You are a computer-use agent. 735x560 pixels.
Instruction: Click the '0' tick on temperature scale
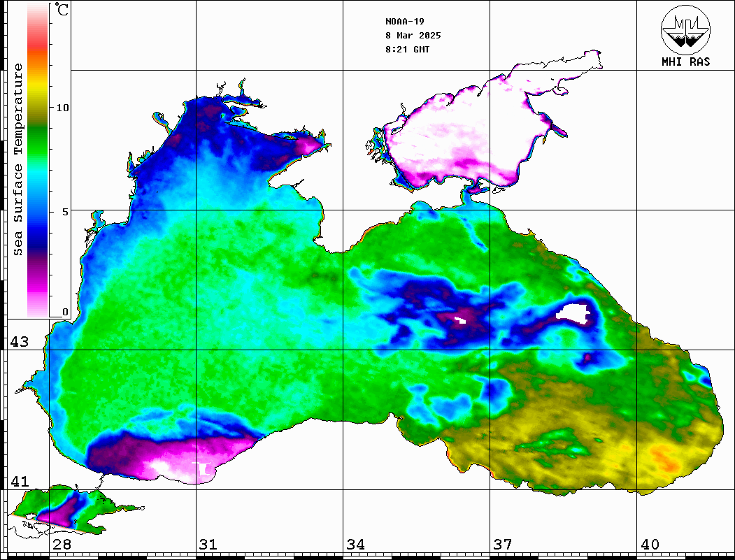65,312
